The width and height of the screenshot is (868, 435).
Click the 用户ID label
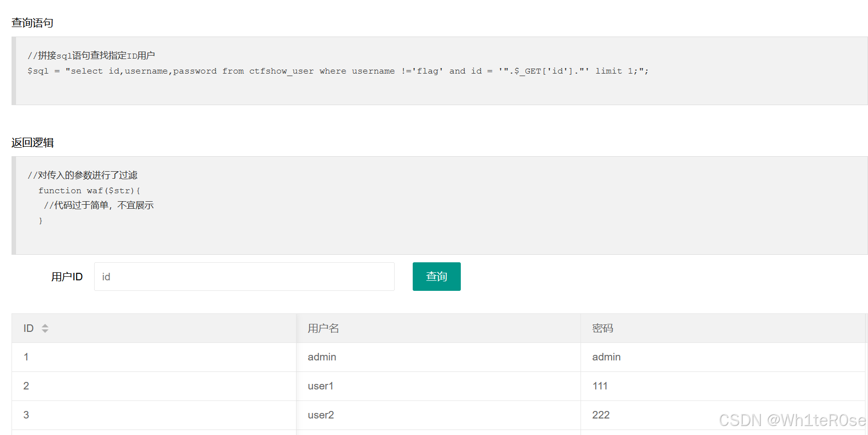tap(67, 277)
